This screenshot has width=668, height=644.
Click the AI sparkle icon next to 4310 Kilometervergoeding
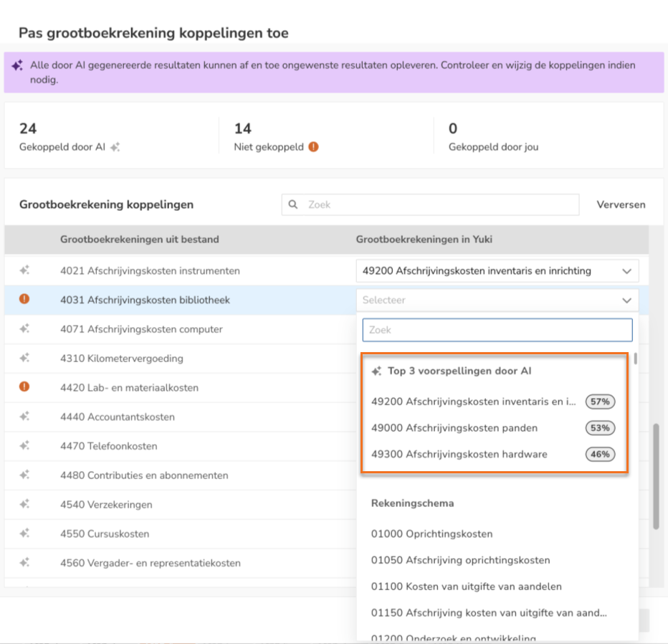[24, 358]
